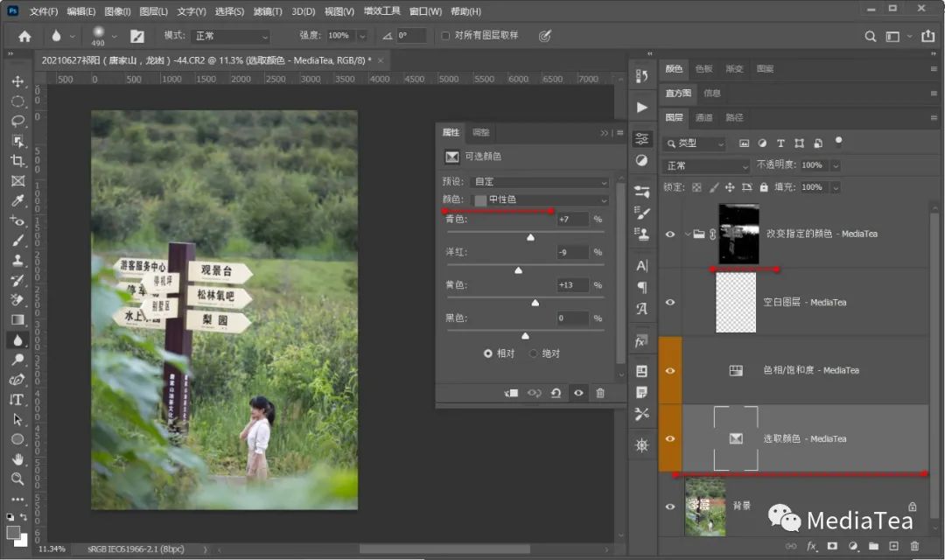
Task: Select the Pen tool
Action: [x=17, y=380]
